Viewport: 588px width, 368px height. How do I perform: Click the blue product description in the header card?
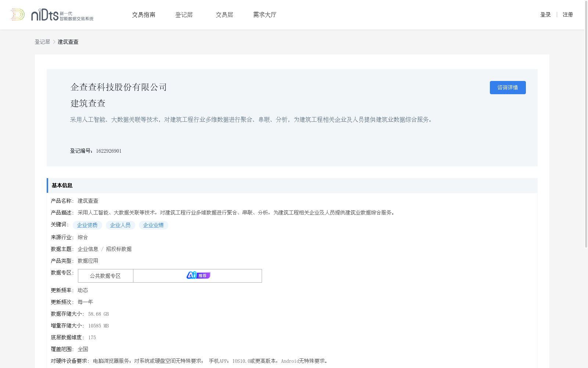coord(252,120)
